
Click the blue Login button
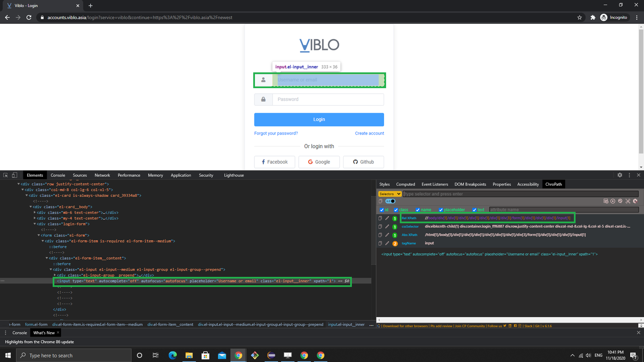[x=319, y=119]
